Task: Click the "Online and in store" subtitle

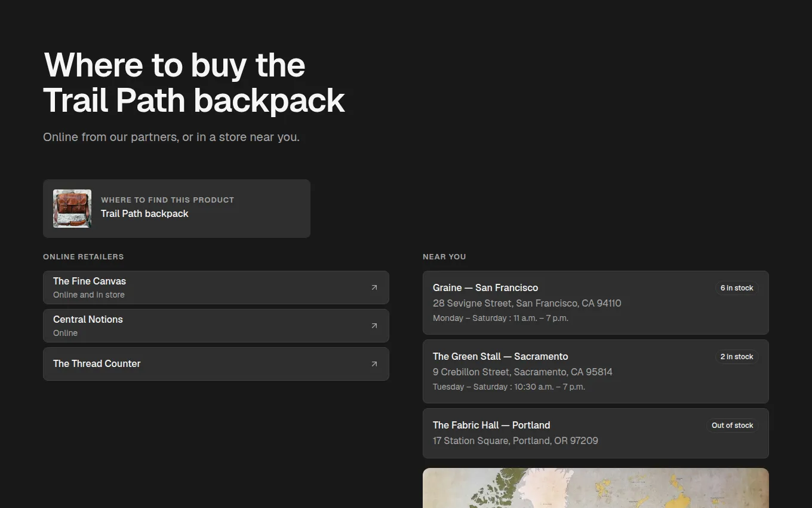Action: tap(89, 295)
